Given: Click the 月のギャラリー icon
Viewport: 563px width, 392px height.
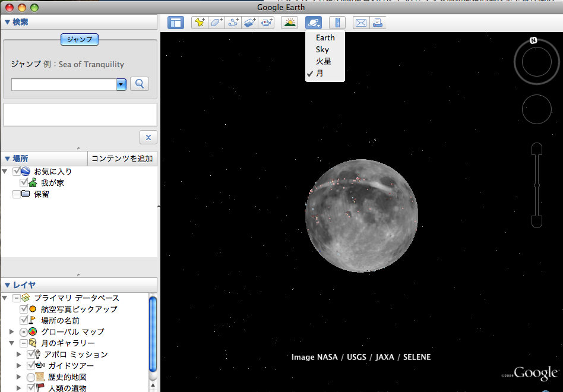Looking at the screenshot, I should click(x=33, y=343).
